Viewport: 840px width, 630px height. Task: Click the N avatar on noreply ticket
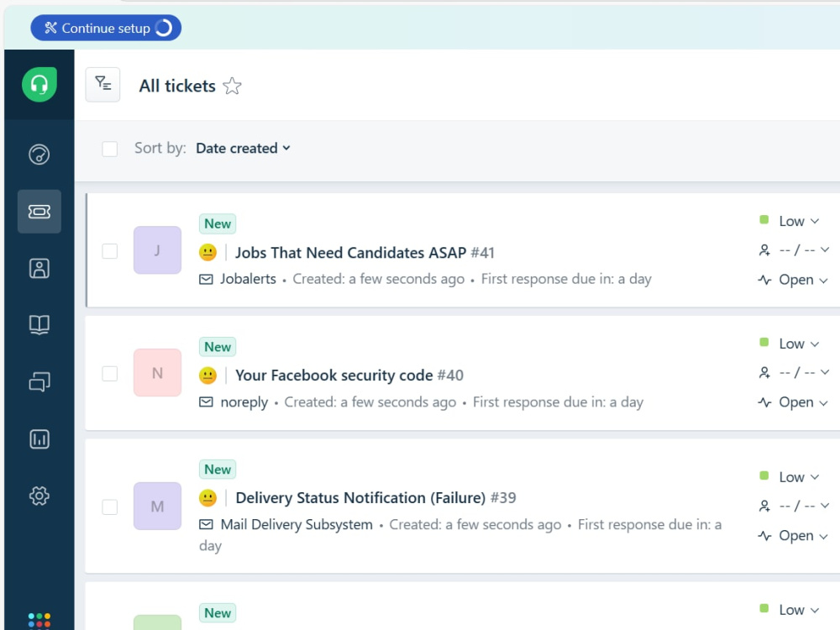click(158, 373)
